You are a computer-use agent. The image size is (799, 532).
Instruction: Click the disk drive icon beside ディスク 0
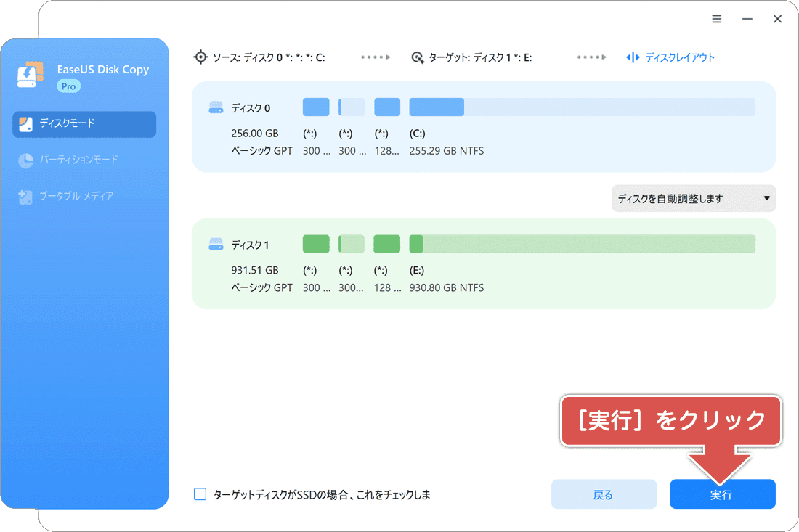[216, 107]
